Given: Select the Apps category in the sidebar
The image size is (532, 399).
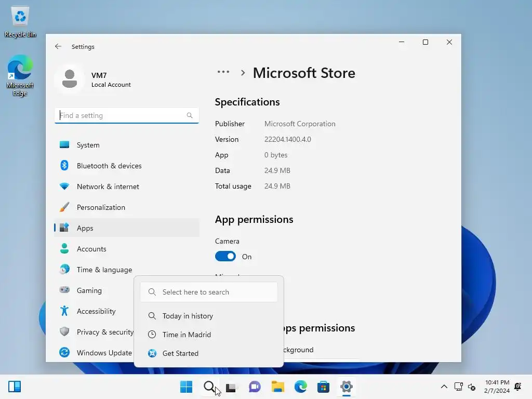Looking at the screenshot, I should (127, 228).
